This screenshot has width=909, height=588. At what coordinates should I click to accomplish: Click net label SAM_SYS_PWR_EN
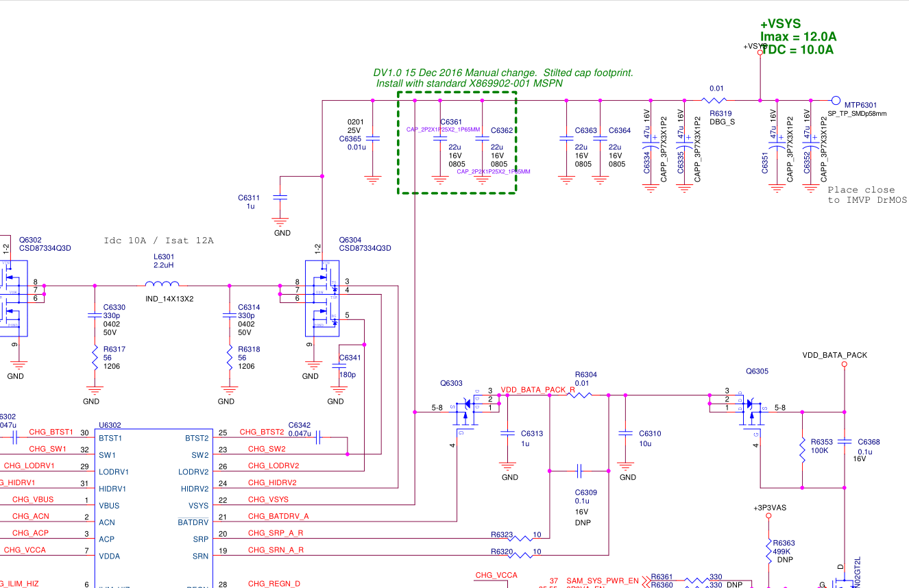tap(602, 581)
